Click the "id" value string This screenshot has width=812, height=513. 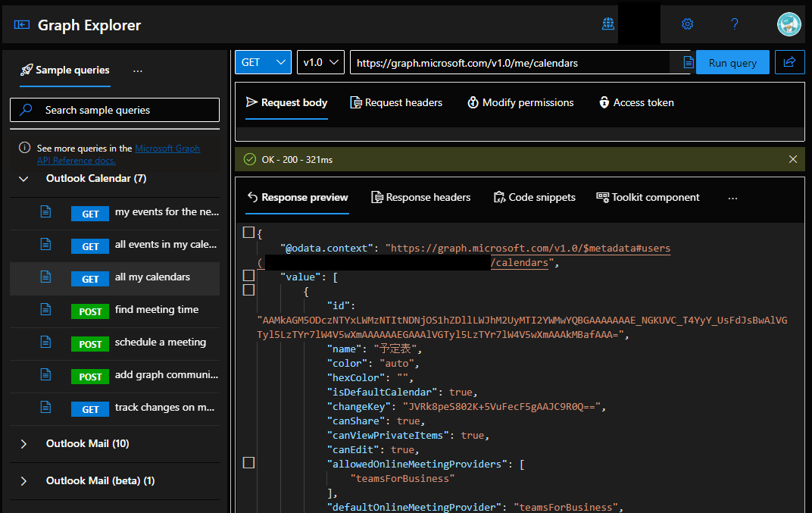[x=522, y=327]
